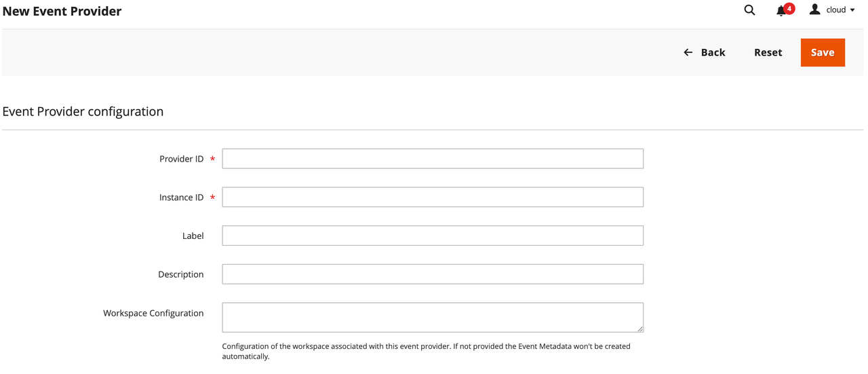
Task: Open the notifications bell
Action: [781, 11]
